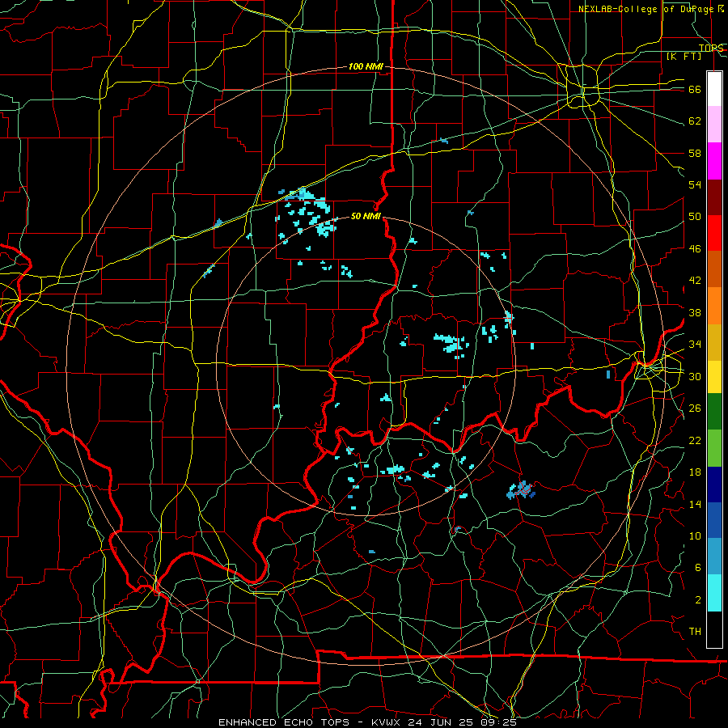Click the legend value '50'

coord(695,217)
